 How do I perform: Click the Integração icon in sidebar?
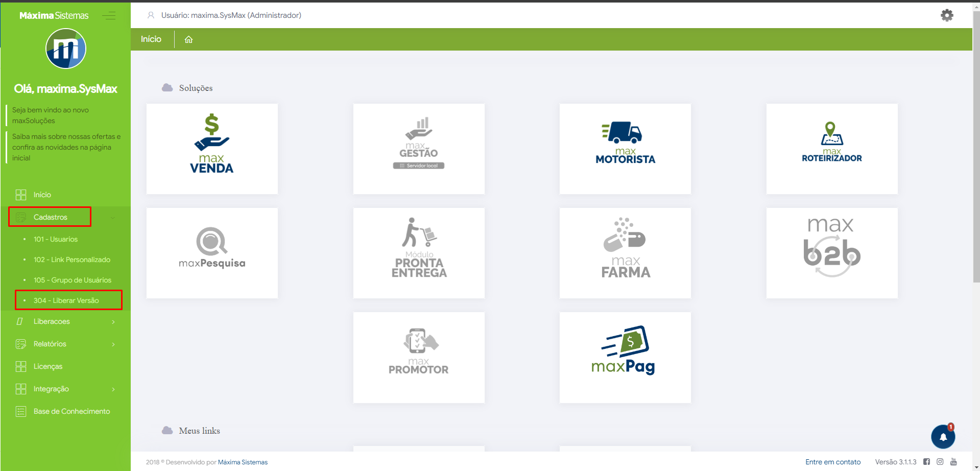(x=21, y=389)
